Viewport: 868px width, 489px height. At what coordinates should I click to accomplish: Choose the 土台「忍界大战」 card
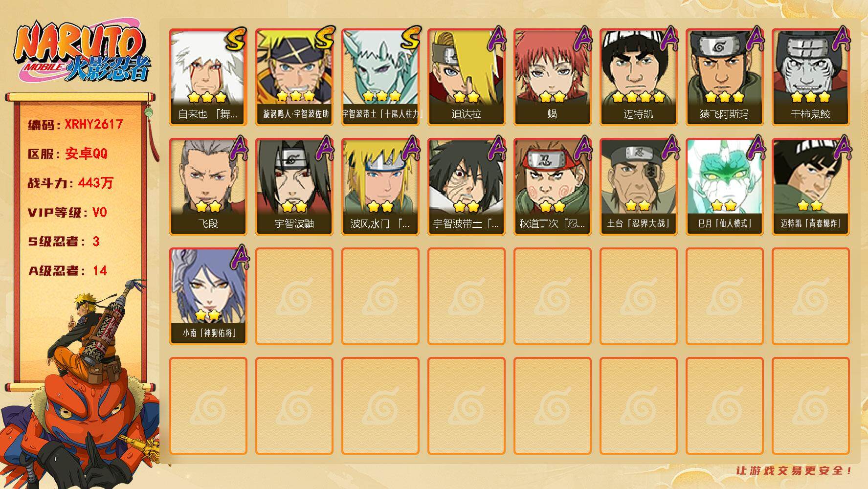coord(639,187)
